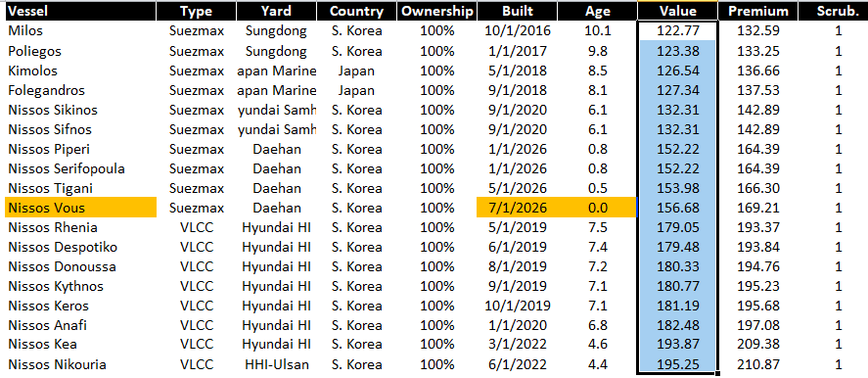Select the Premium cell 210.87
The width and height of the screenshot is (868, 378).
757,364
